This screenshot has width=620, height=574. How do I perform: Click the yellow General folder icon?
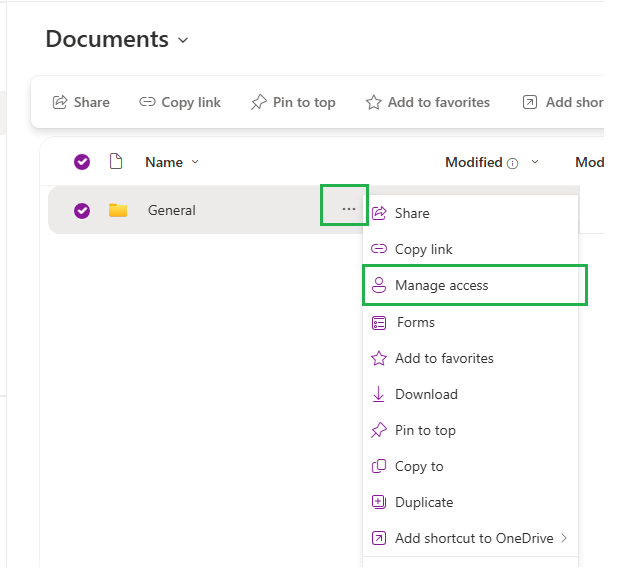(118, 210)
